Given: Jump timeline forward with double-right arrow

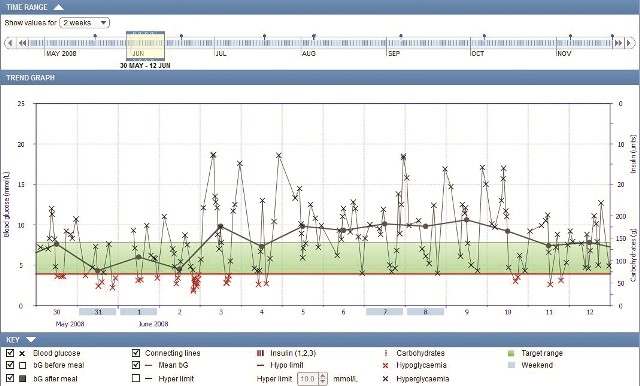Looking at the screenshot, I should click(x=618, y=42).
